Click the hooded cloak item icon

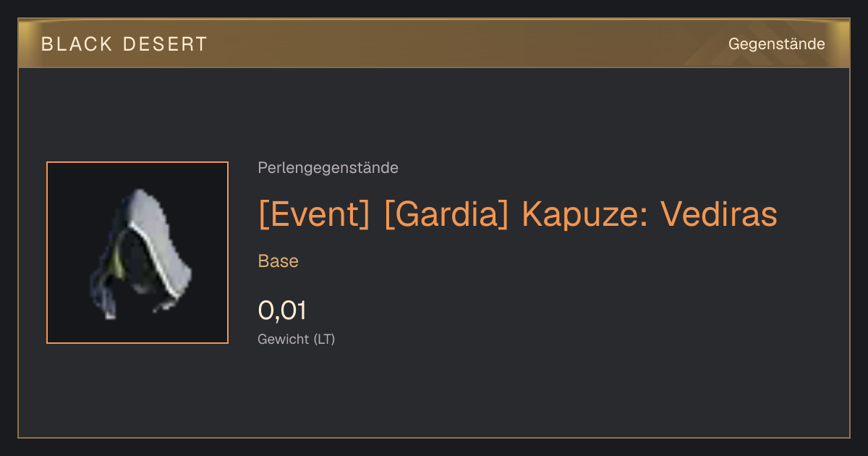[x=140, y=253]
